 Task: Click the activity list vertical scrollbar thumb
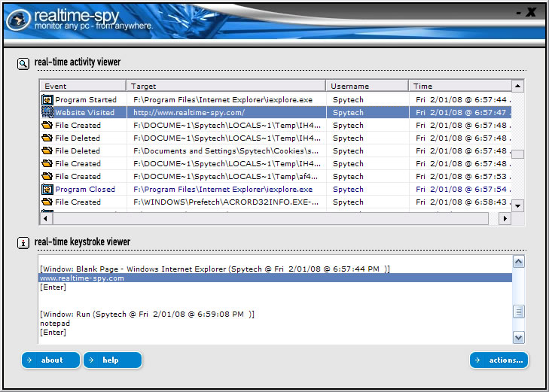[x=518, y=154]
